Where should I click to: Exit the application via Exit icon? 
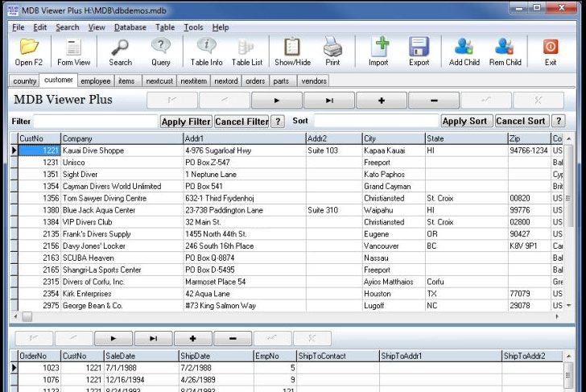coord(551,52)
